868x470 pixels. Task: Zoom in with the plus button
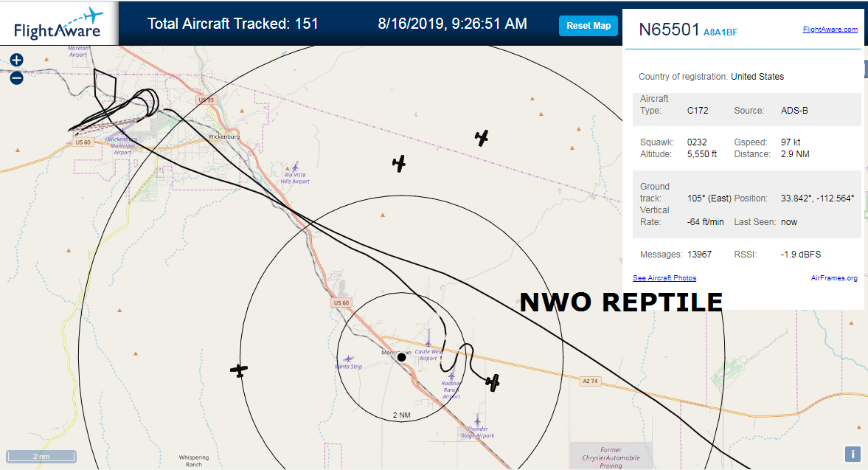click(17, 60)
